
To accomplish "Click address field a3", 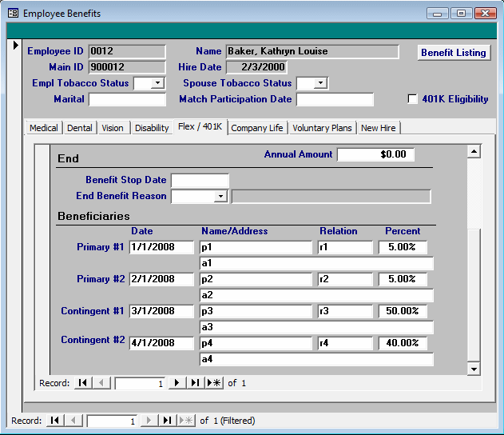I will tap(316, 327).
